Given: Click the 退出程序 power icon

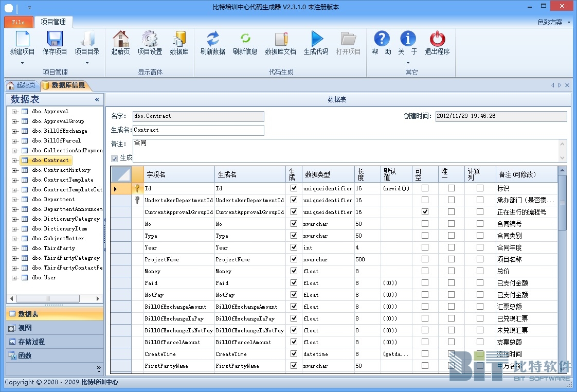Looking at the screenshot, I should point(437,39).
